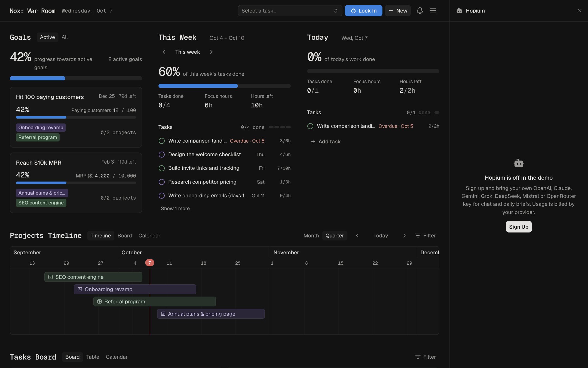The width and height of the screenshot is (588, 368).
Task: Move timeline to previous period
Action: (357, 236)
